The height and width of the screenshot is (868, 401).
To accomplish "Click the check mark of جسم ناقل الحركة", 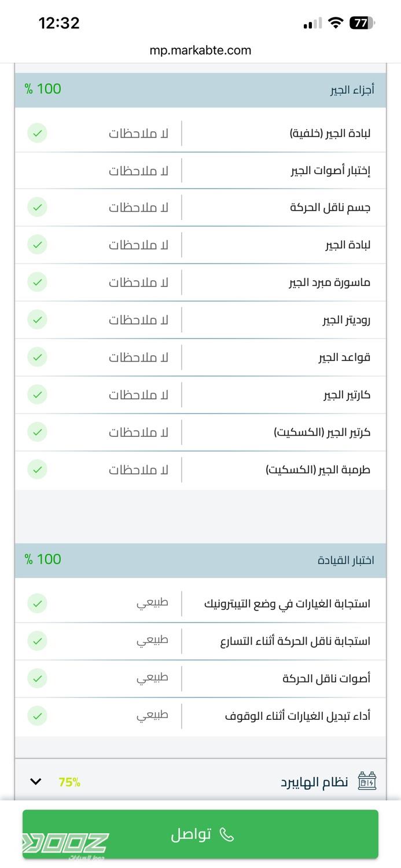I will pos(37,207).
